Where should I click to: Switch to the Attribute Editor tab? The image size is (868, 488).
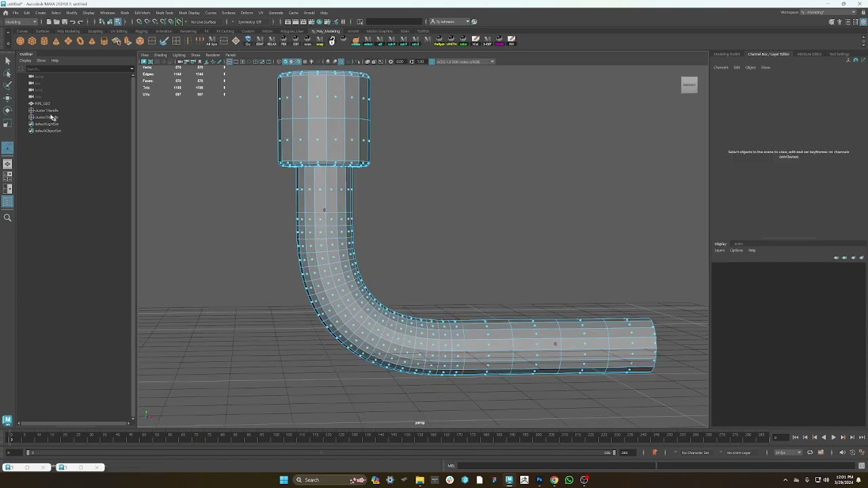809,54
